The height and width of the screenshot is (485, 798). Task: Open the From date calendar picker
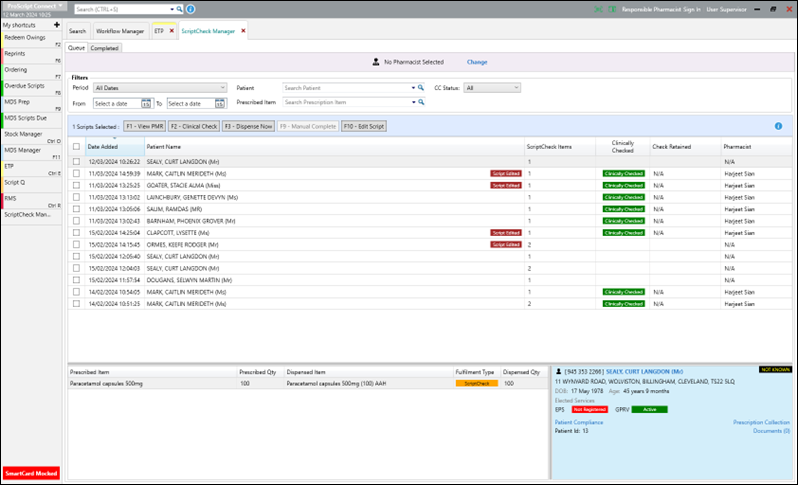pyautogui.click(x=146, y=103)
